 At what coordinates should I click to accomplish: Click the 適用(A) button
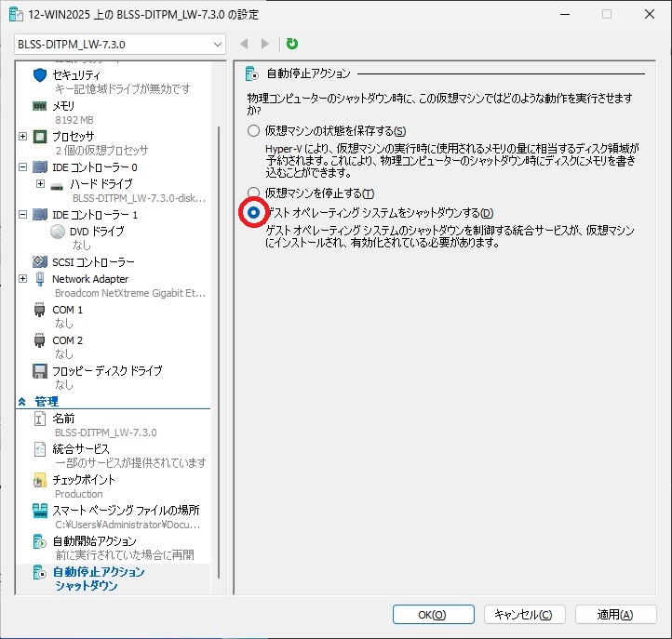616,615
